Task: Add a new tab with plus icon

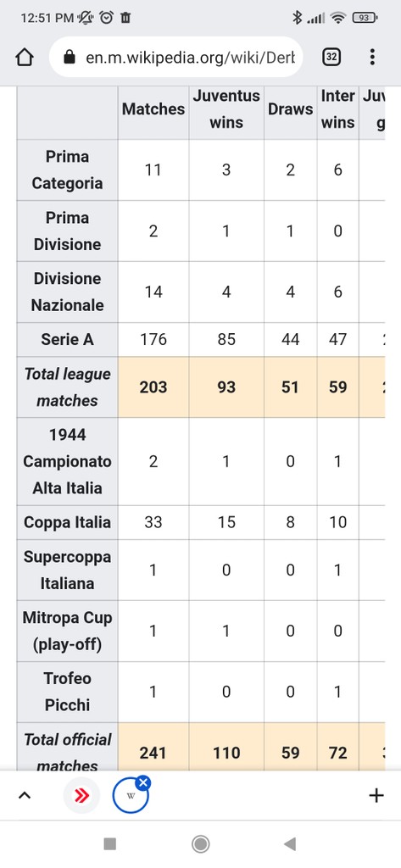Action: point(376,796)
